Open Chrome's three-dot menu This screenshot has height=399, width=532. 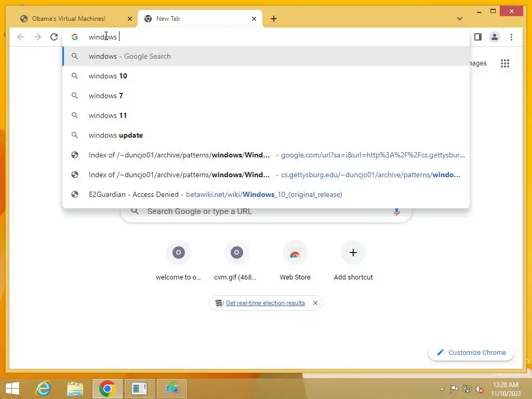(x=511, y=37)
